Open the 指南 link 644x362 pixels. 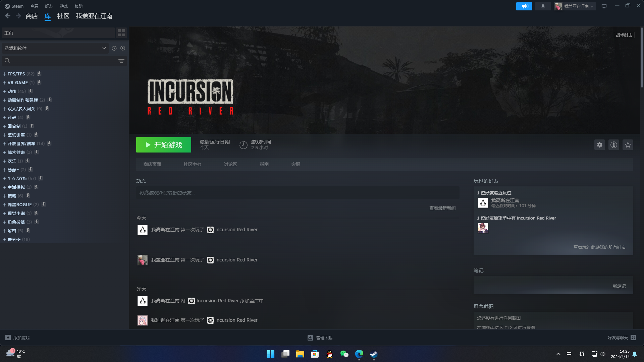[x=264, y=164]
